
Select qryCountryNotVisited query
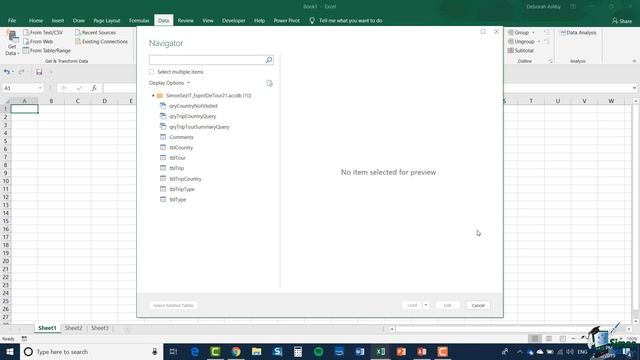pos(193,106)
